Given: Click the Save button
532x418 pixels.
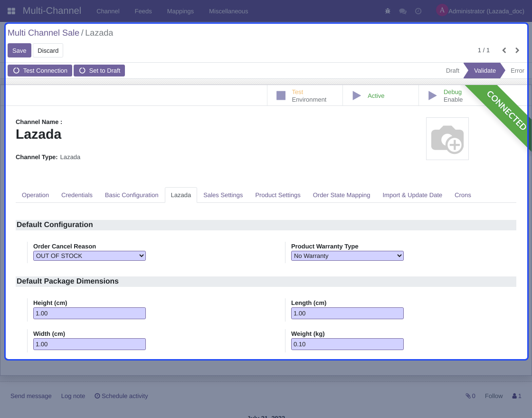Looking at the screenshot, I should tap(19, 50).
